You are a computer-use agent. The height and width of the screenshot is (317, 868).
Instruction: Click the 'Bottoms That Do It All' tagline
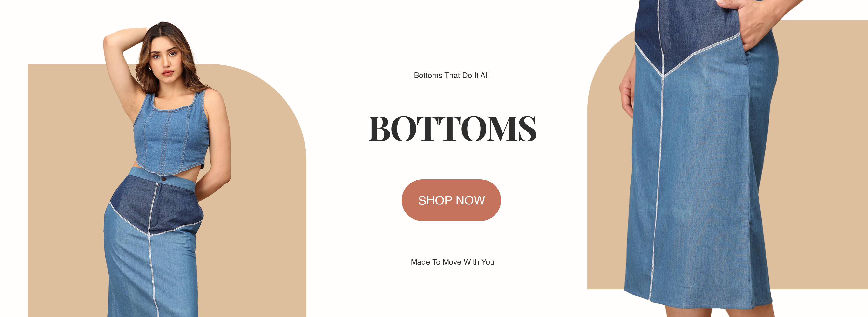(451, 76)
